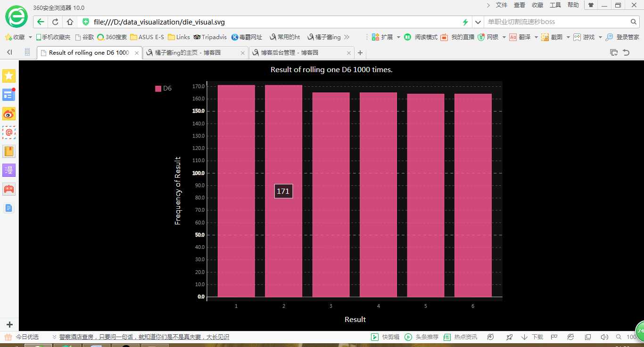
Task: Open the news feed sidebar icon
Action: [x=9, y=95]
